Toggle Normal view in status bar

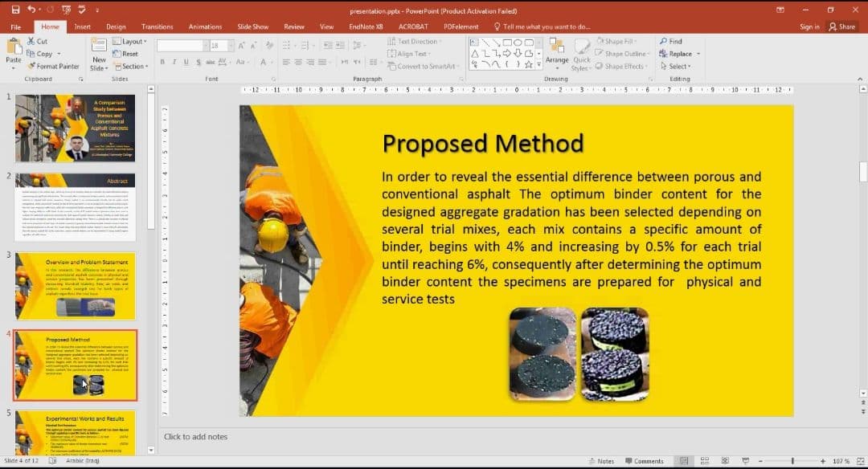pyautogui.click(x=683, y=461)
